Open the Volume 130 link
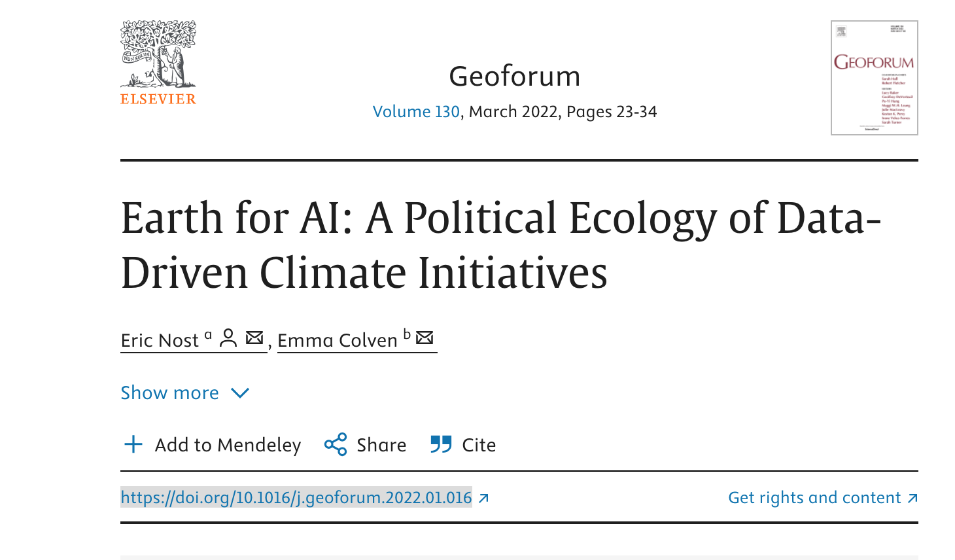This screenshot has height=560, width=955. (416, 112)
